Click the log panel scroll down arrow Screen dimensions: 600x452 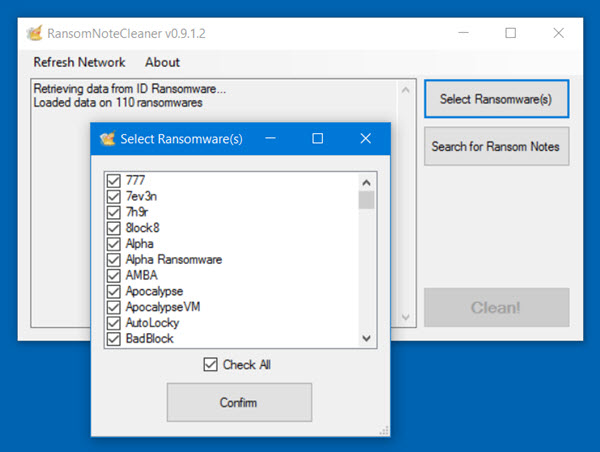pyautogui.click(x=406, y=317)
